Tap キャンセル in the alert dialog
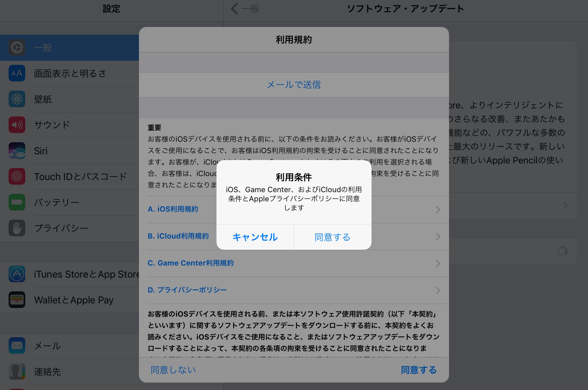Viewport: 588px width, 390px height. (x=255, y=237)
